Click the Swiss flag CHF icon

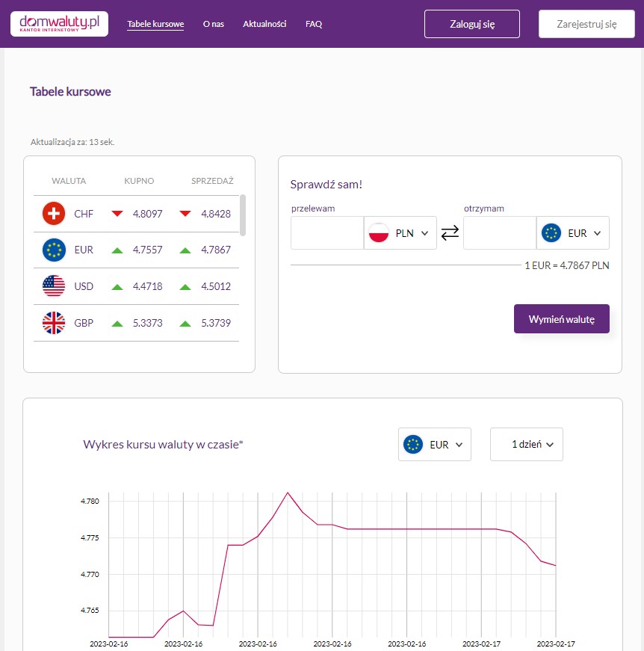click(54, 214)
